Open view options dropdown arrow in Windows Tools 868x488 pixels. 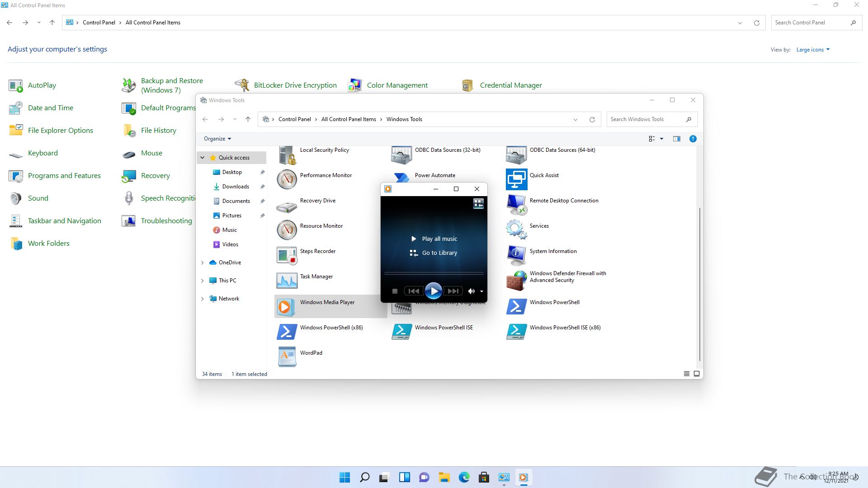click(x=661, y=139)
